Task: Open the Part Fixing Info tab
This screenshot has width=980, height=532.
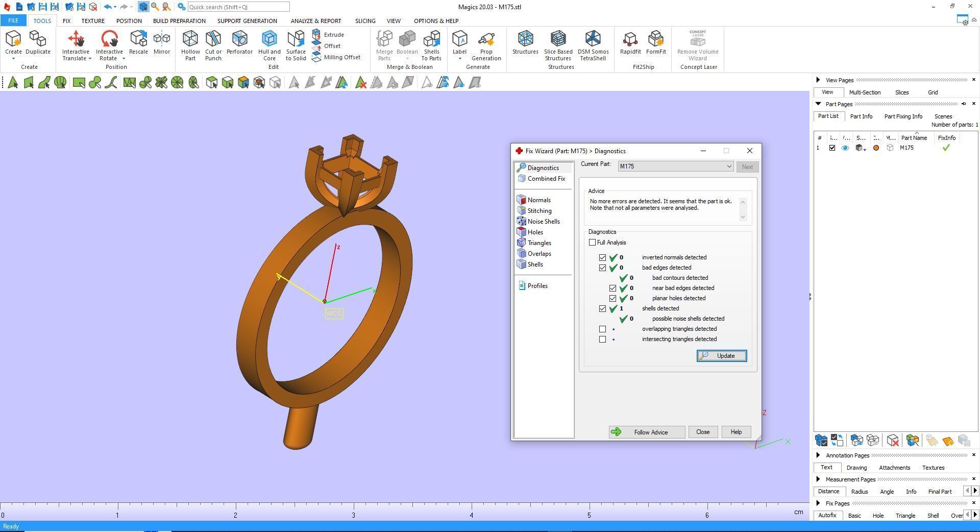Action: pos(903,116)
